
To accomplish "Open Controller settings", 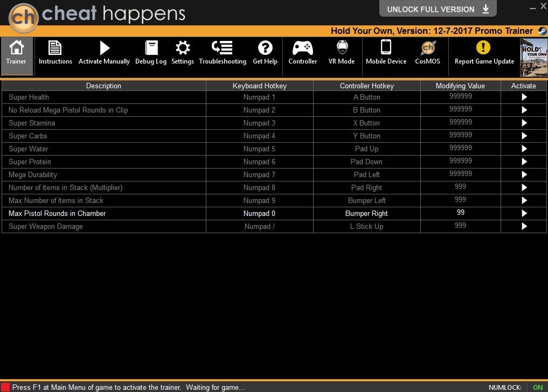I will [x=303, y=53].
